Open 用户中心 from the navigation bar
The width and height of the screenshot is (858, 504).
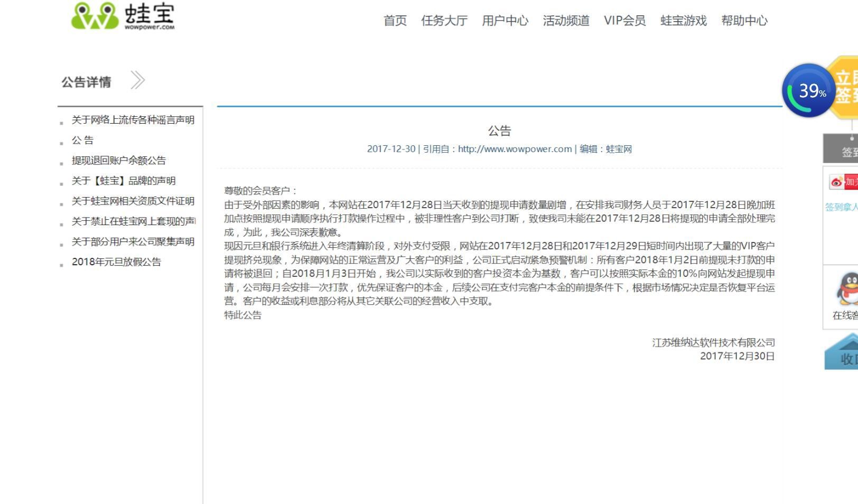[505, 21]
